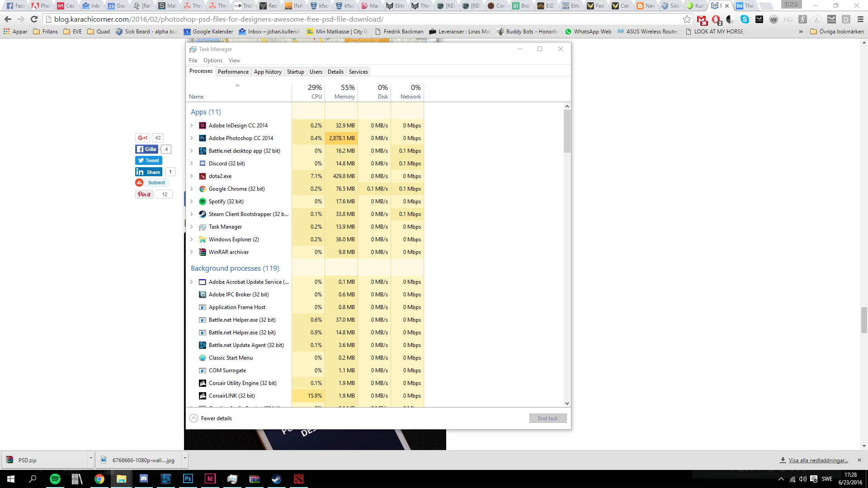
Task: Open Steam from the Windows taskbar
Action: click(x=276, y=479)
